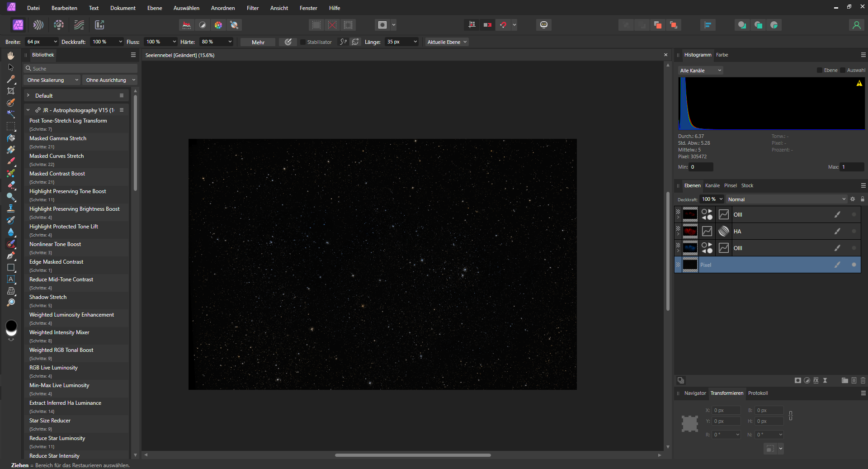Run the Masked Gamma Stretch macro
This screenshot has height=469, width=868.
tap(76, 142)
